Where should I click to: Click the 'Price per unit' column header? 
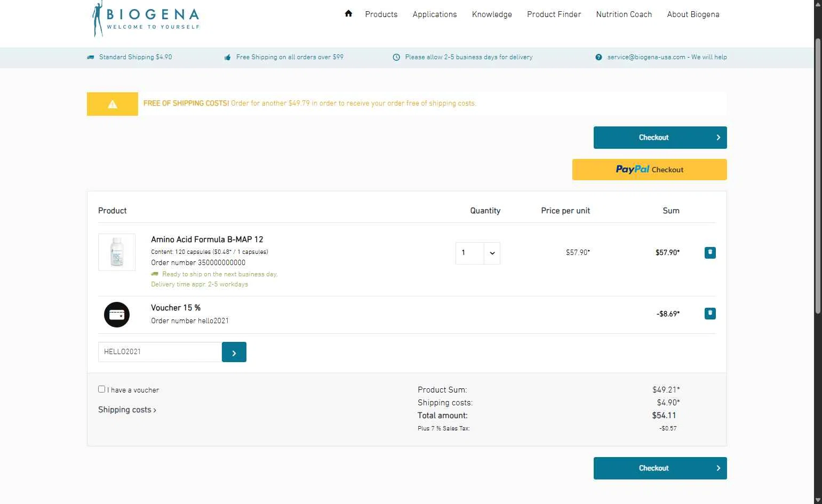(565, 211)
